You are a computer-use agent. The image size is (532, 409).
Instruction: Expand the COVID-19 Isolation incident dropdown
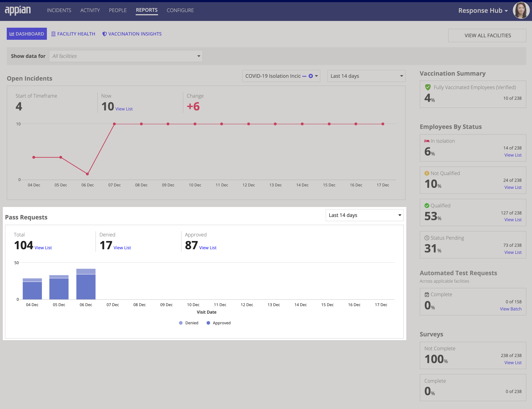coord(316,76)
